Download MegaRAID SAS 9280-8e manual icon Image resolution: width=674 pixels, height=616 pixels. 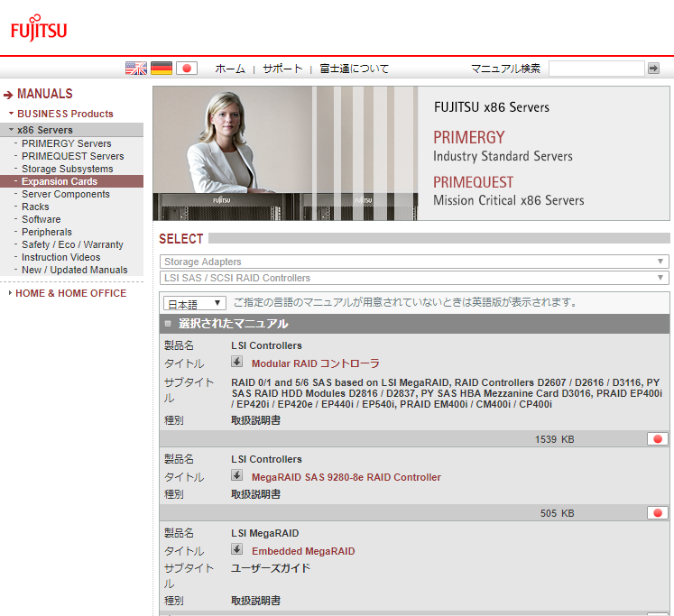[236, 475]
